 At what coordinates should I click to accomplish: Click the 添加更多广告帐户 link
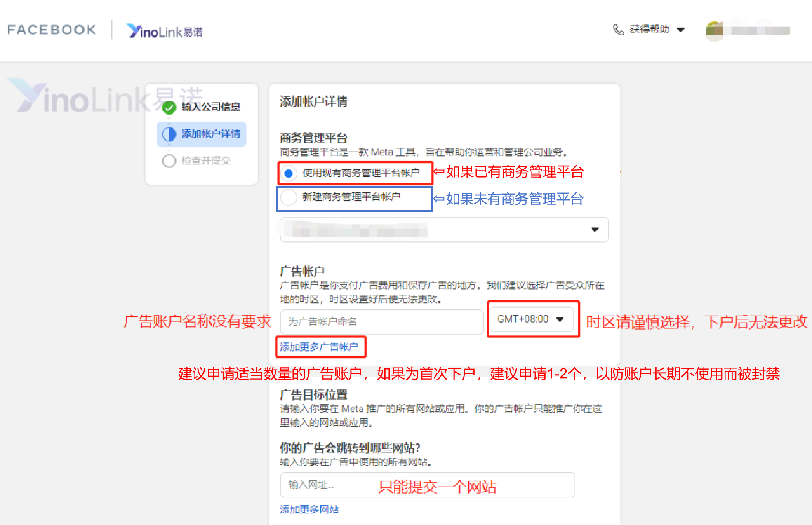click(319, 347)
